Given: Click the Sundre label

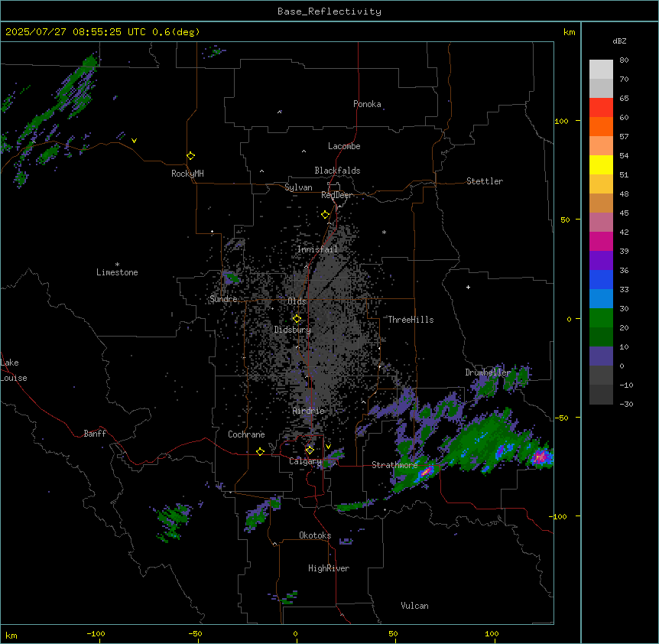Looking at the screenshot, I should point(223,299).
